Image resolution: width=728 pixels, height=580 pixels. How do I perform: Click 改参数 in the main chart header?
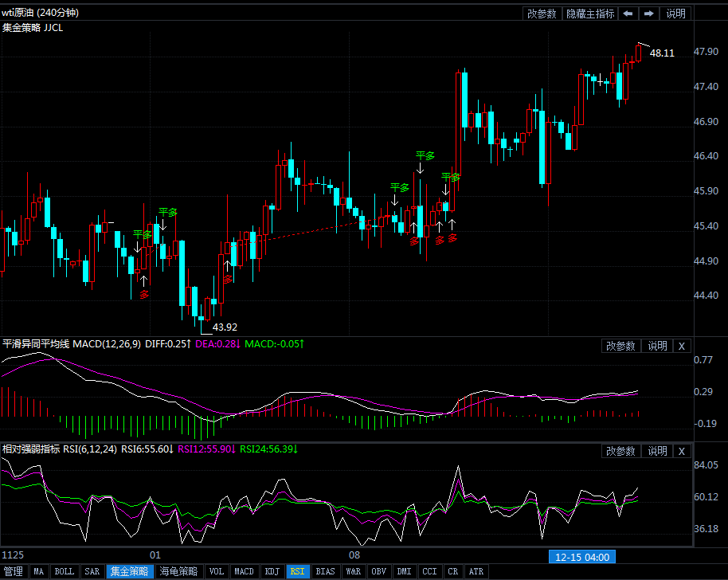[542, 14]
